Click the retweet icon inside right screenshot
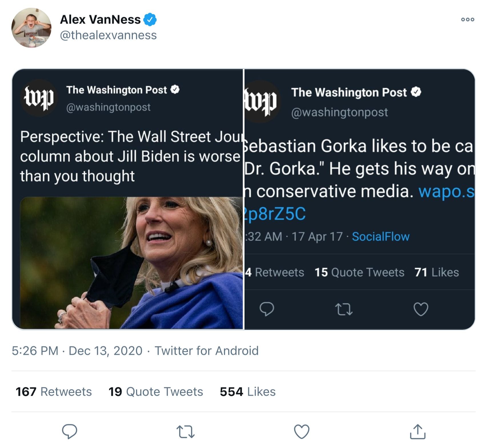This screenshot has width=487, height=448. [x=343, y=309]
